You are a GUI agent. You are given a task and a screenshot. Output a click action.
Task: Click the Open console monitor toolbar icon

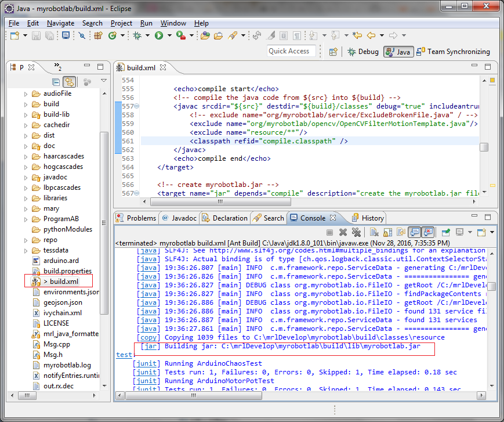click(66, 35)
